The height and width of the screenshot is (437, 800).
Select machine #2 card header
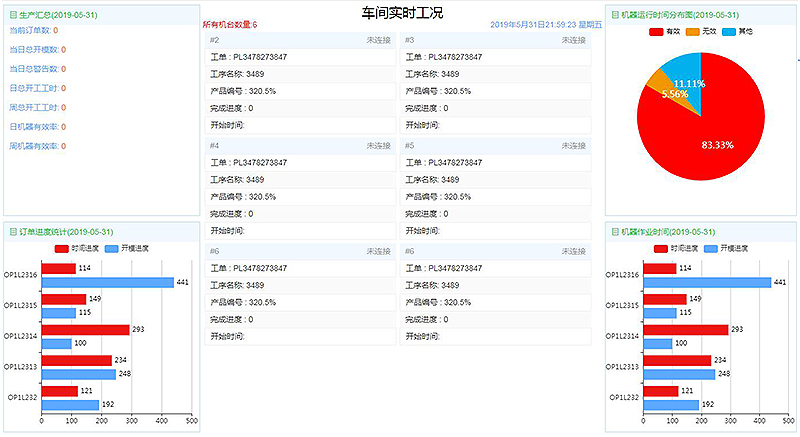point(298,40)
